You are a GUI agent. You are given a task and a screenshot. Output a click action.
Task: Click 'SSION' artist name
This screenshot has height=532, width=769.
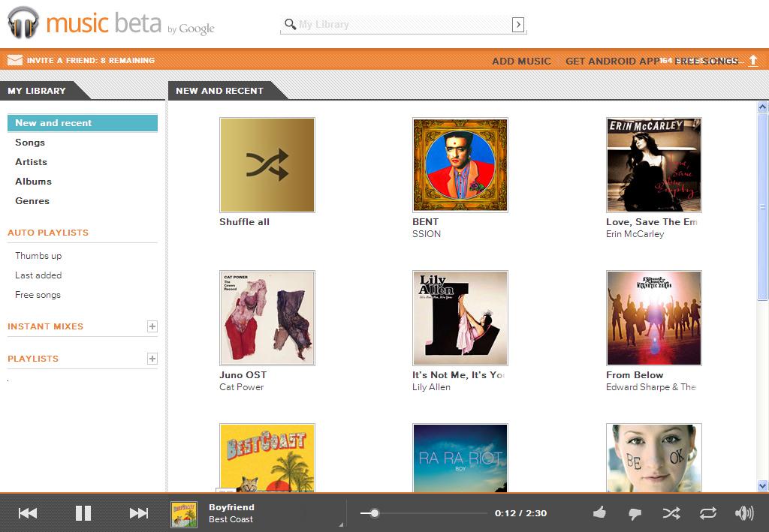tap(427, 234)
